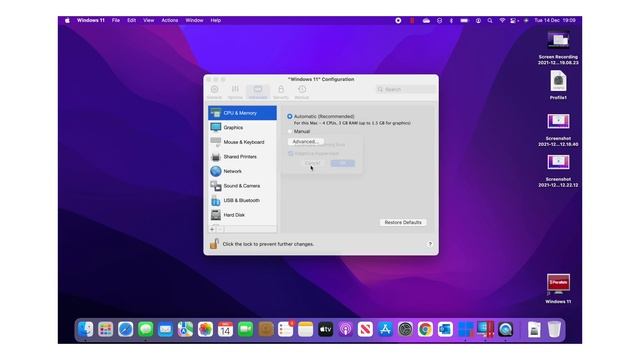Screen dimensions: 640x360
Task: Select USB & Bluetooth in the sidebar
Action: coord(242,200)
